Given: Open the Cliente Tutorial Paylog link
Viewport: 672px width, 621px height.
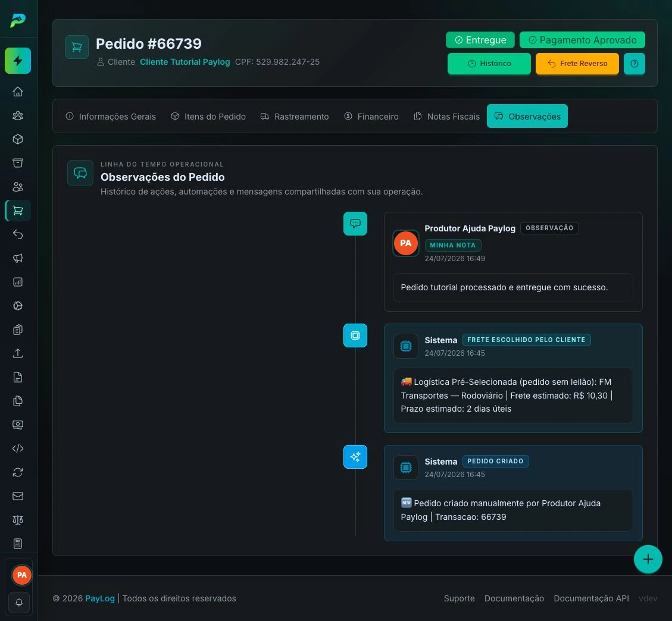Looking at the screenshot, I should [185, 62].
